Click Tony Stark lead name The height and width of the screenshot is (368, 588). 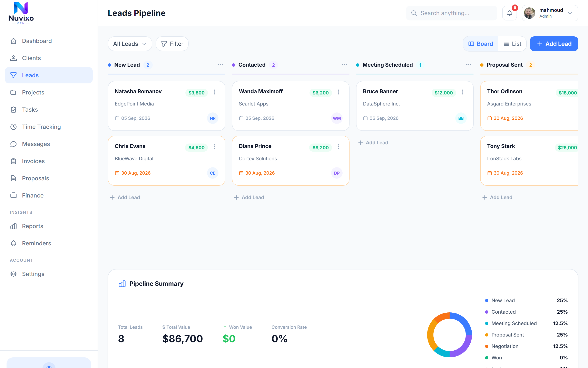pos(501,146)
